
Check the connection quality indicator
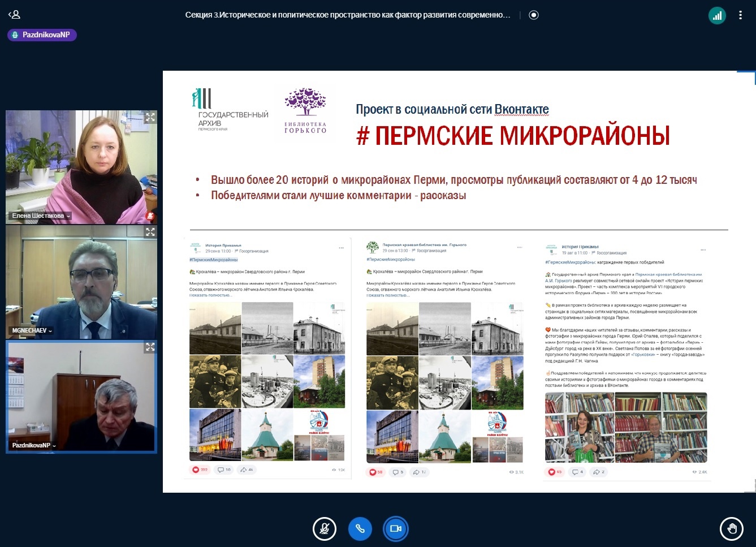click(717, 15)
